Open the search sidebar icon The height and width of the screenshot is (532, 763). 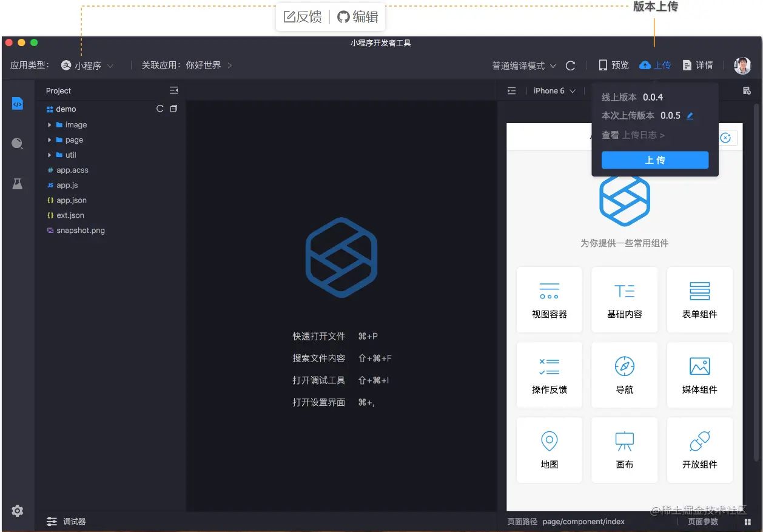18,144
